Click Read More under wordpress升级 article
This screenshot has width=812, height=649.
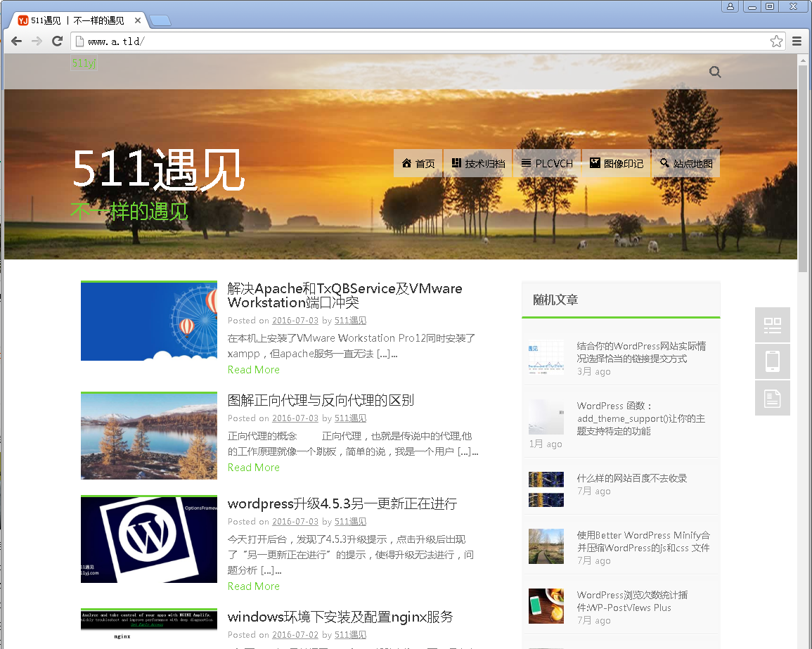tap(254, 586)
